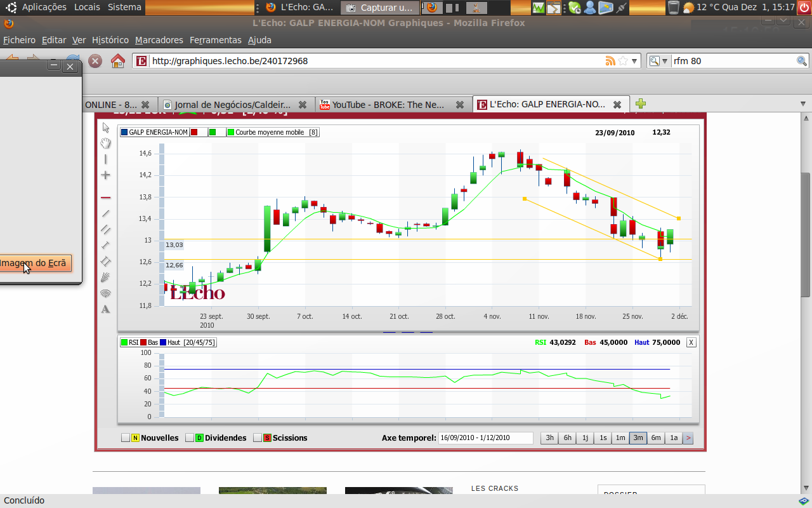
Task: Select the hand pan chart tool
Action: [x=106, y=144]
